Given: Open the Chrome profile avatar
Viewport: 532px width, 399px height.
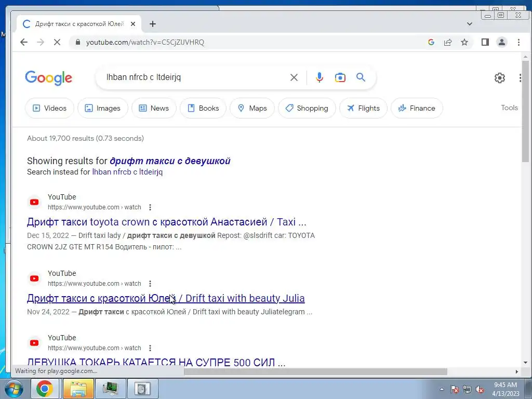Looking at the screenshot, I should [502, 42].
